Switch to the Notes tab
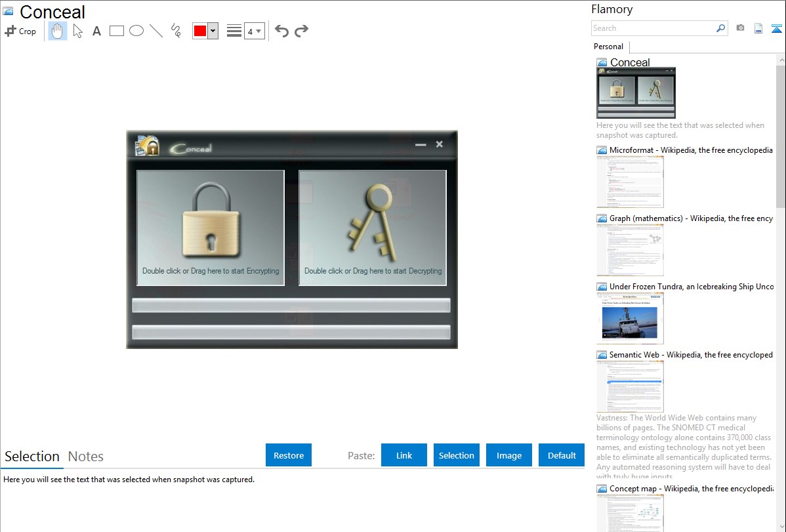Image resolution: width=786 pixels, height=532 pixels. pos(86,457)
